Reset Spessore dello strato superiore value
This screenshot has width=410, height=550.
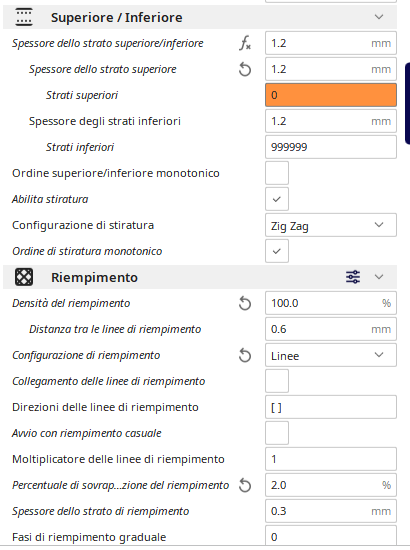coord(245,69)
